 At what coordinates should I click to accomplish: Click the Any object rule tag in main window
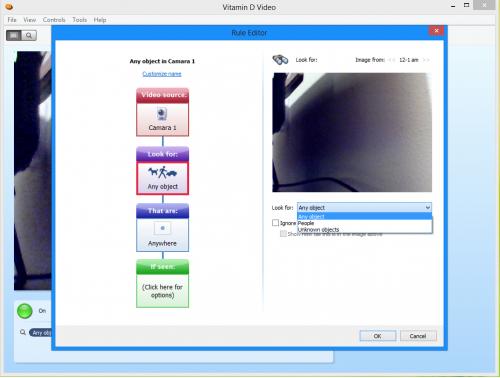pos(40,332)
